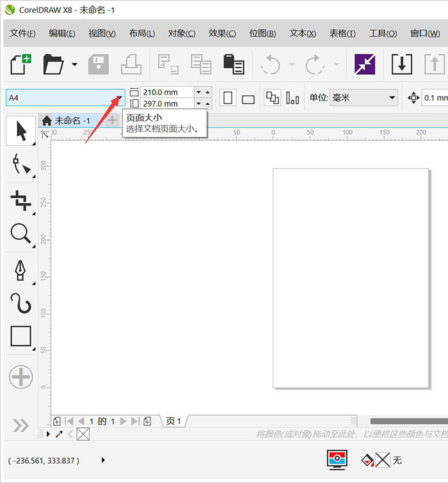Decrease page height with down stepper
This screenshot has width=448, height=483.
199,104
